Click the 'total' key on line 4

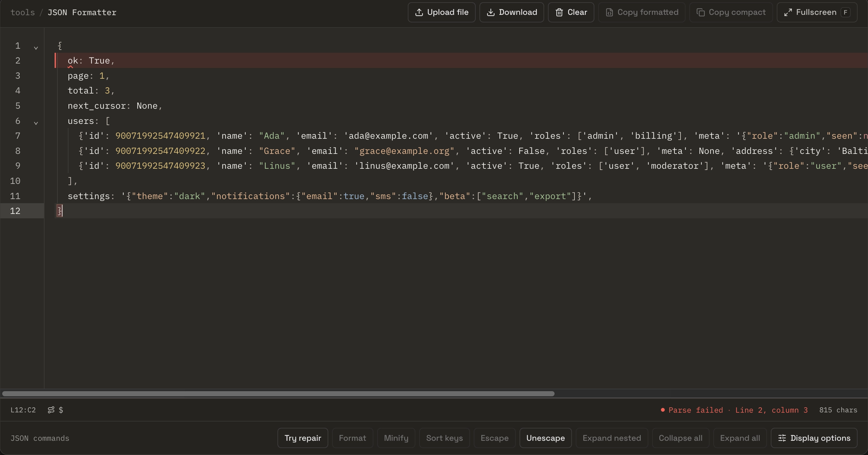[81, 91]
